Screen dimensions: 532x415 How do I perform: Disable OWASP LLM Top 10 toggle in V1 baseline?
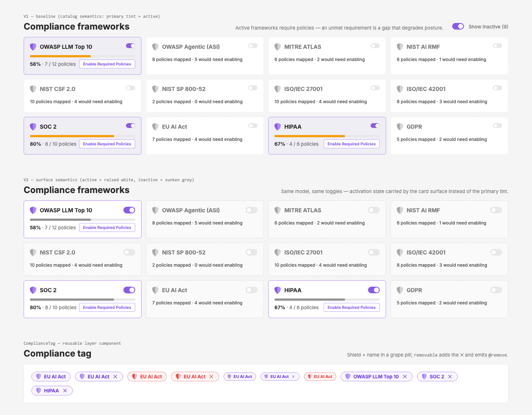click(x=131, y=46)
